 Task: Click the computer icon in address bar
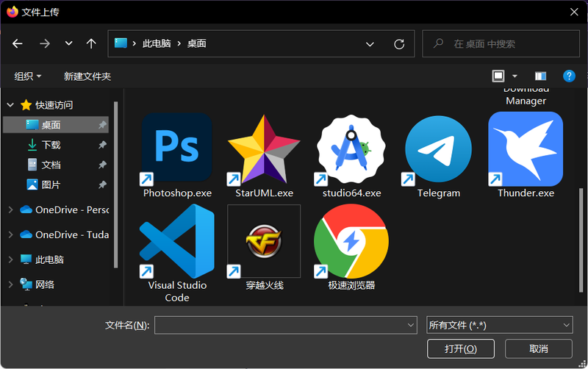click(121, 43)
